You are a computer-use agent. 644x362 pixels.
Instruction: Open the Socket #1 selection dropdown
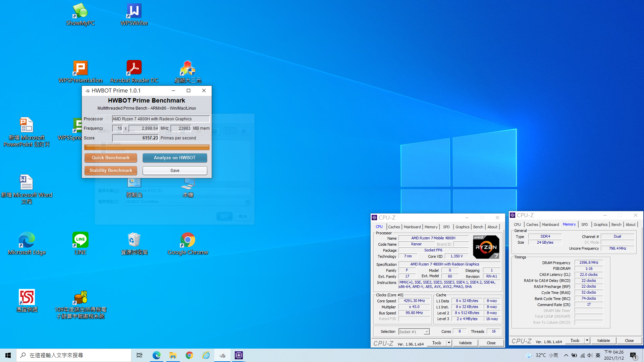[x=414, y=332]
